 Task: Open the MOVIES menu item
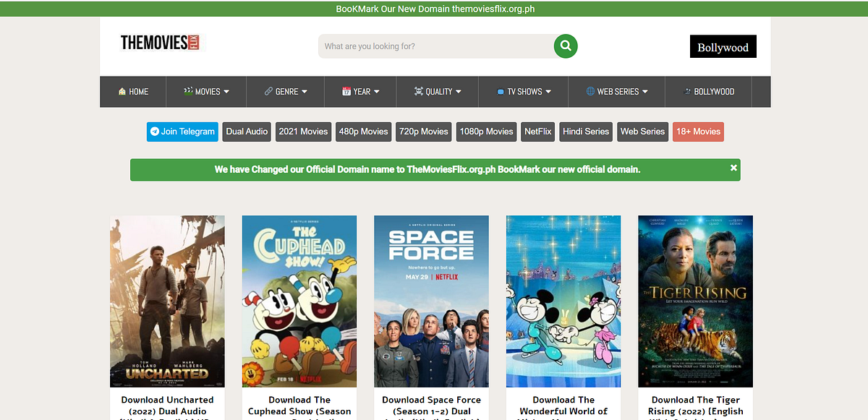tap(206, 92)
